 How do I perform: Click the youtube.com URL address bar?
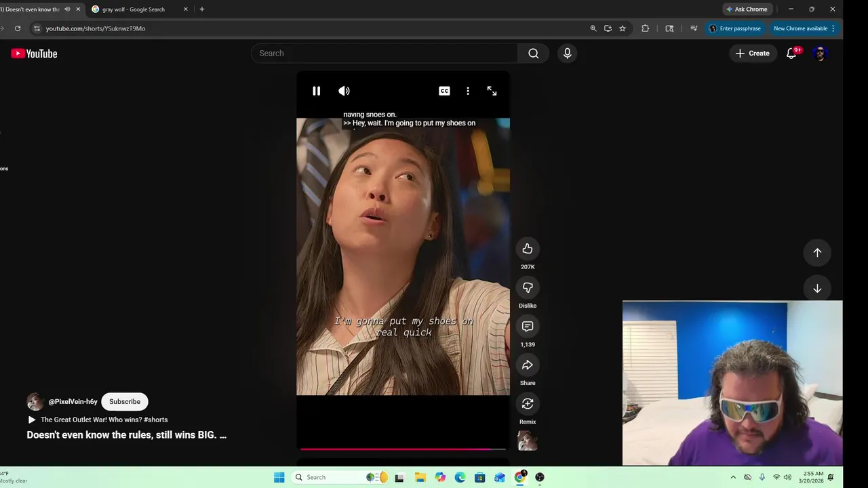95,28
